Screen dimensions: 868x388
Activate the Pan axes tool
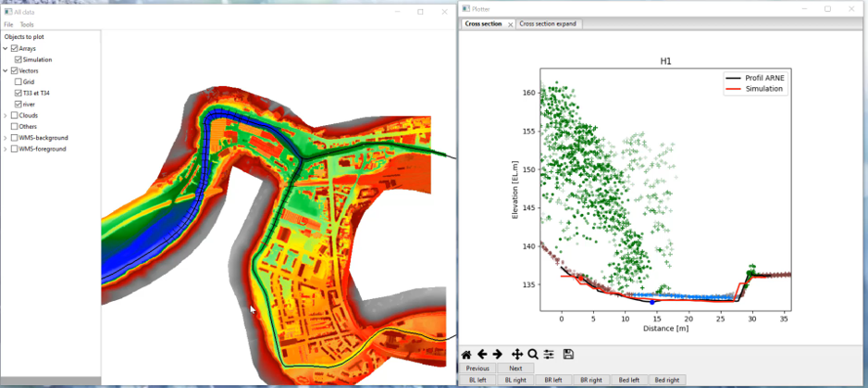tap(517, 354)
